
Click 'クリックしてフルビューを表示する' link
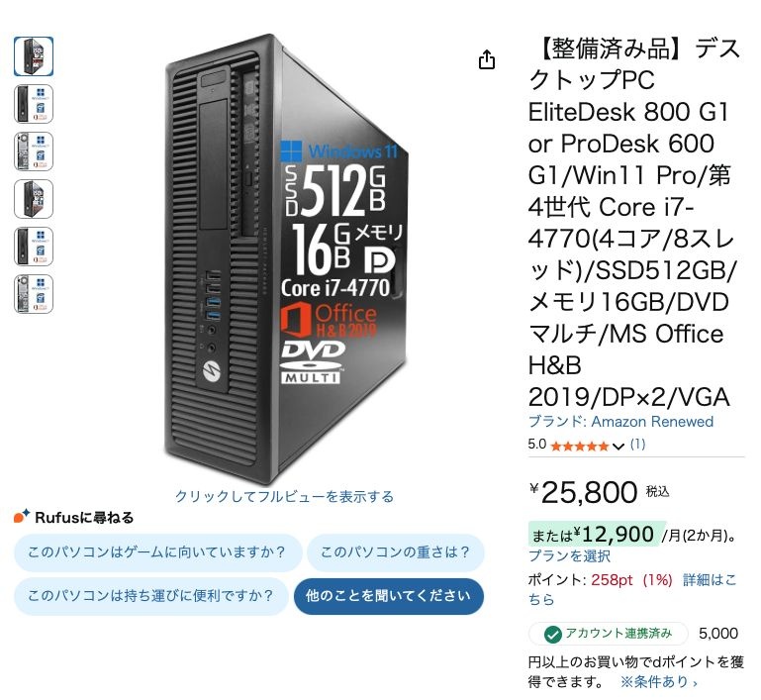pos(284,496)
